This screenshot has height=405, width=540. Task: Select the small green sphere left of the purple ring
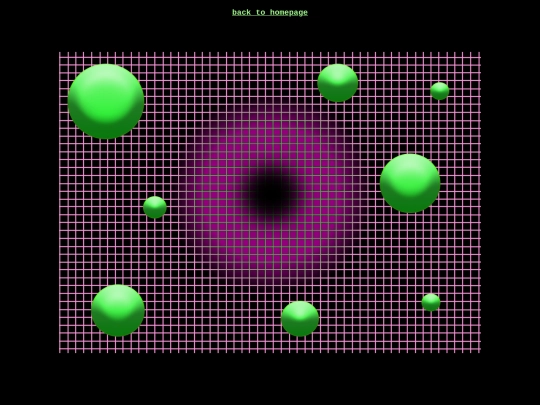pos(155,207)
